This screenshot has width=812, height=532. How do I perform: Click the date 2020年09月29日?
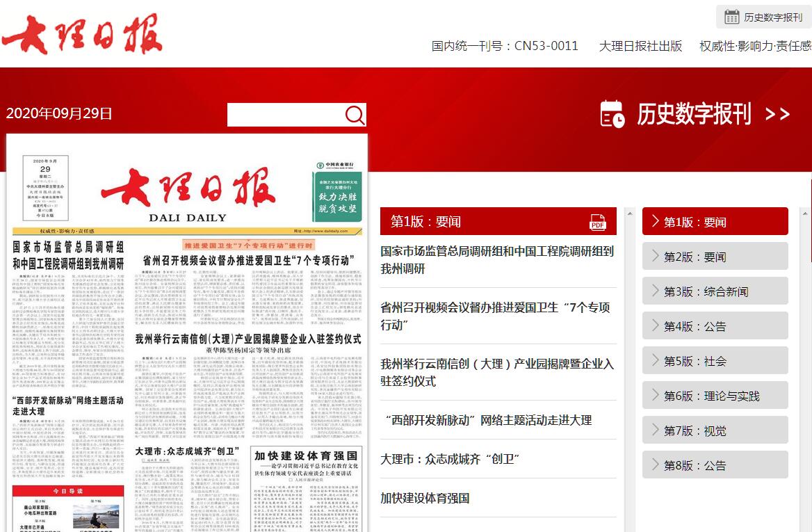[x=59, y=113]
